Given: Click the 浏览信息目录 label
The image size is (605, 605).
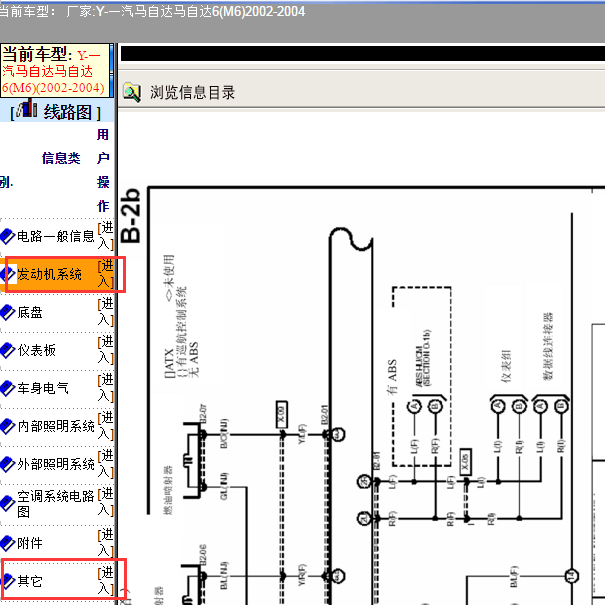Looking at the screenshot, I should pyautogui.click(x=193, y=93).
